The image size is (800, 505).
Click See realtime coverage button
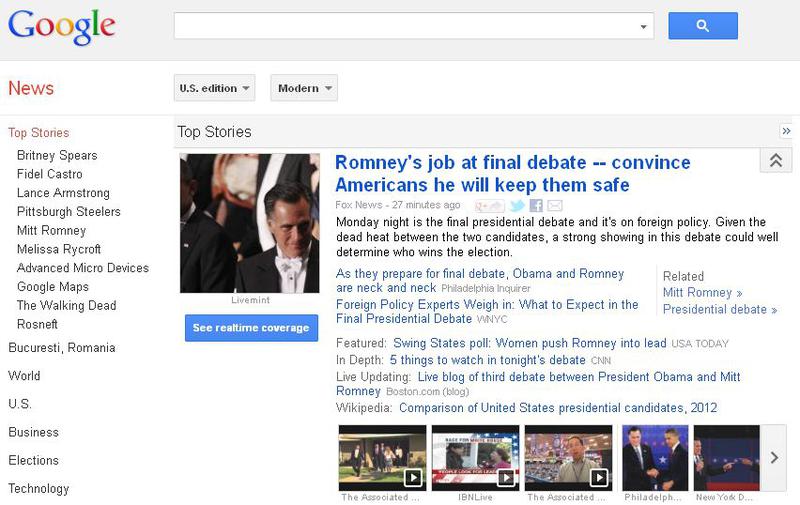[x=251, y=327]
